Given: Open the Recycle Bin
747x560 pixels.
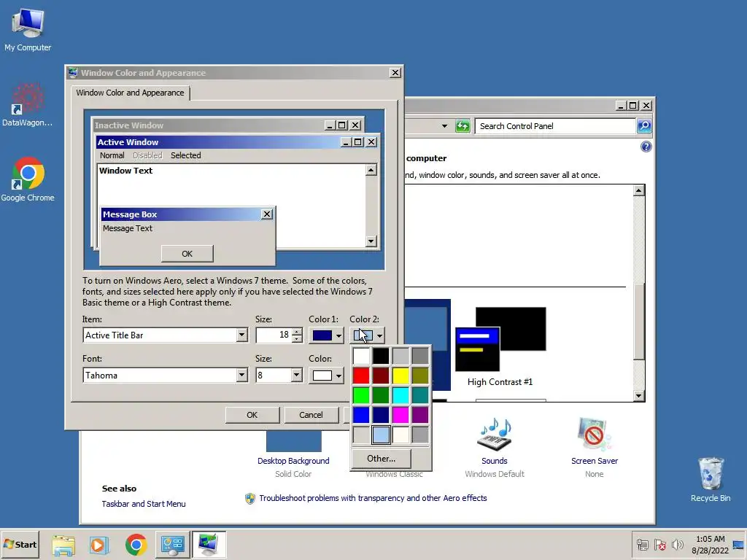Looking at the screenshot, I should (x=711, y=479).
